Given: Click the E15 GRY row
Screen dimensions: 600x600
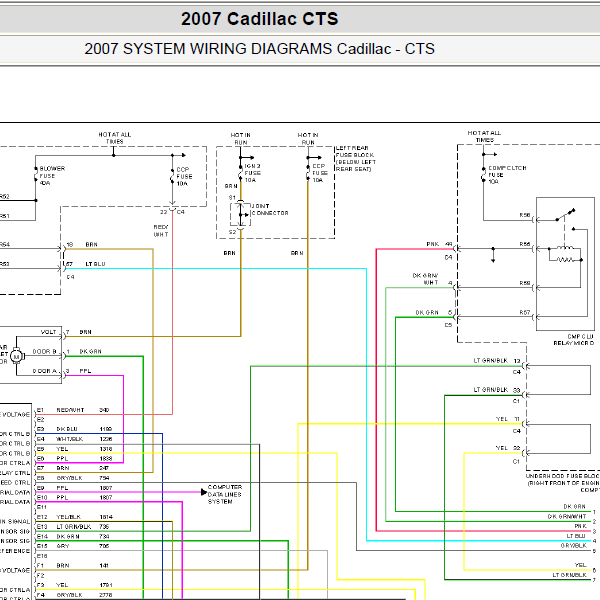Looking at the screenshot, I should (73, 546).
